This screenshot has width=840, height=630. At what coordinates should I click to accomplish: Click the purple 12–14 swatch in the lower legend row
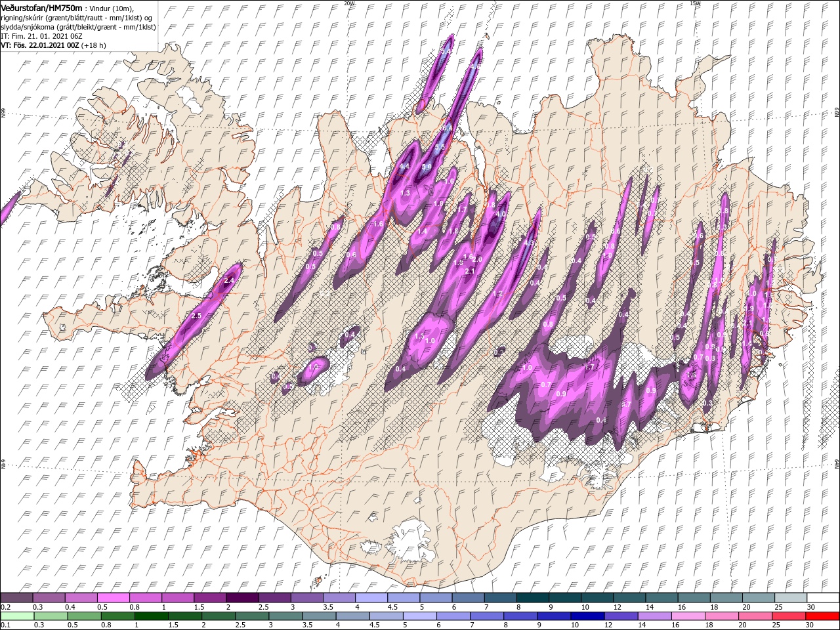click(621, 616)
